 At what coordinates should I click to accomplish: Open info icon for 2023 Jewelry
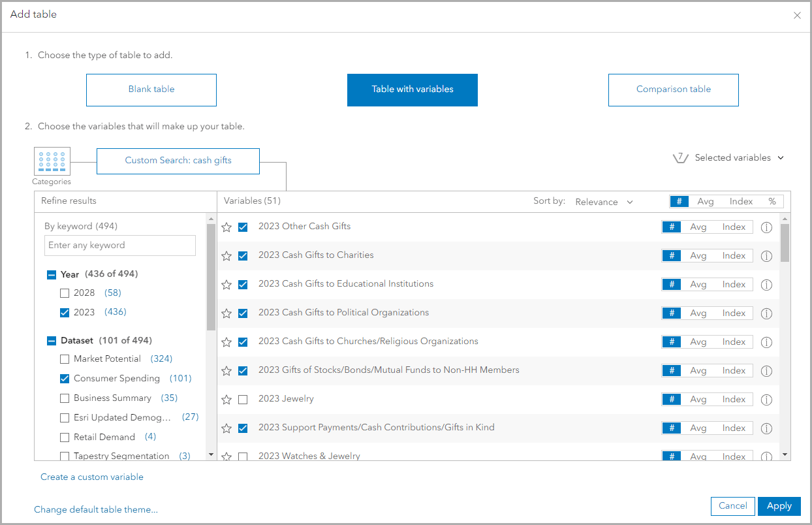pyautogui.click(x=767, y=400)
